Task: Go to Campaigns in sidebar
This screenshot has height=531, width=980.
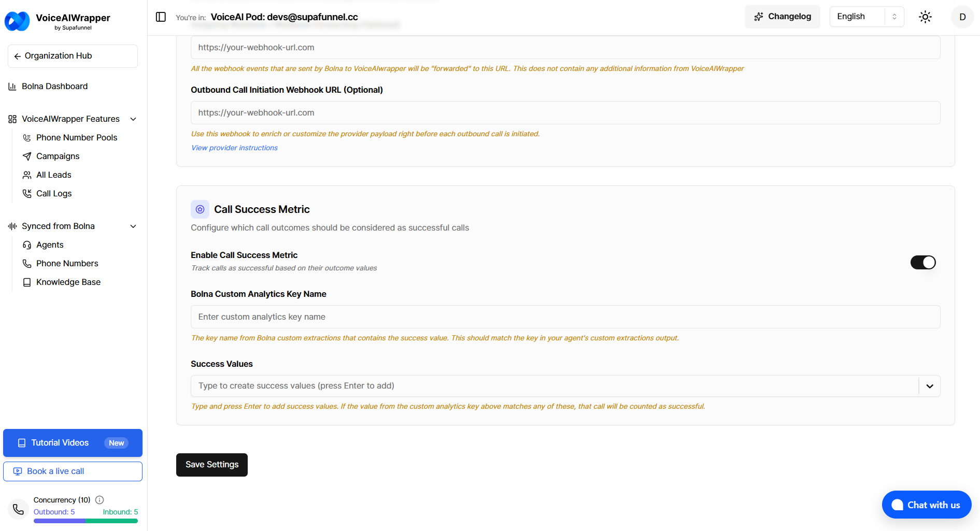Action: coord(58,156)
